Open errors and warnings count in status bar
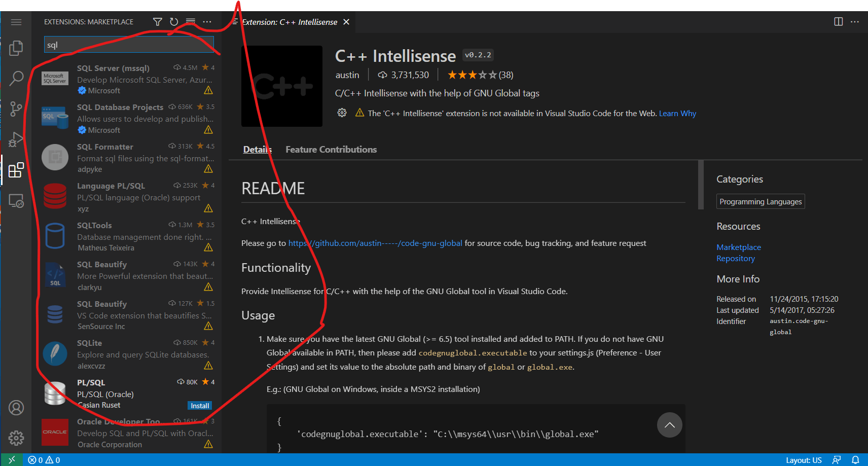Screen dimensions: 868x466 (x=44, y=460)
